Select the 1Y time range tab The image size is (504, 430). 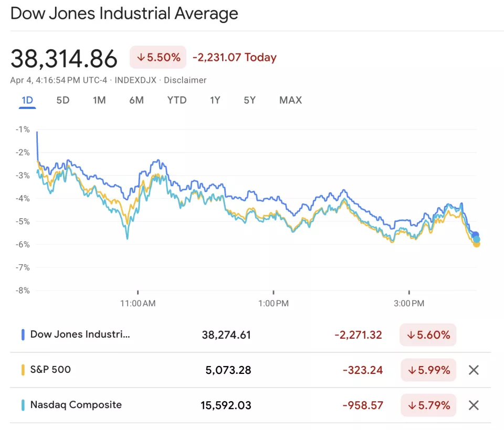(215, 100)
